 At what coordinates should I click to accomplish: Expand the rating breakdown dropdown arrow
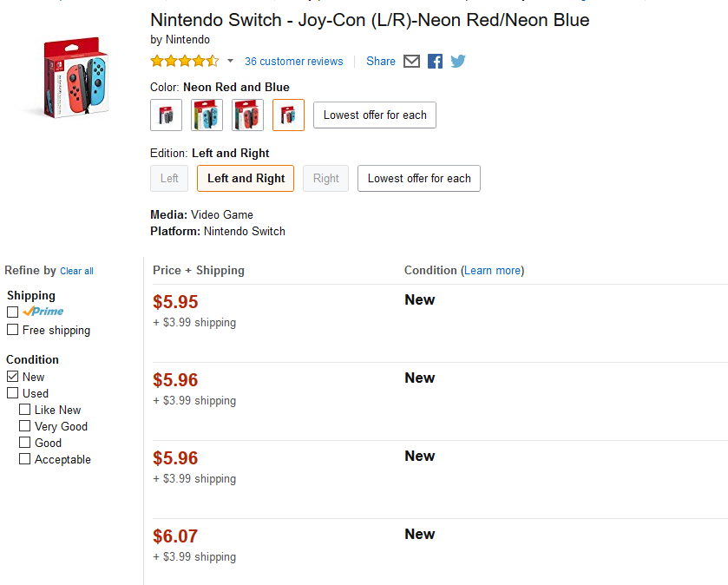(231, 62)
